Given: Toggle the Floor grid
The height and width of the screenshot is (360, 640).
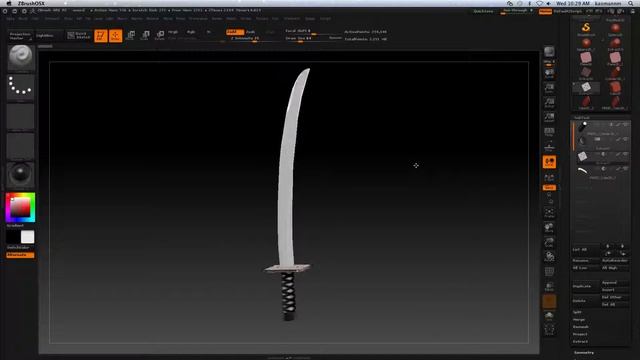Looking at the screenshot, I should 549,147.
